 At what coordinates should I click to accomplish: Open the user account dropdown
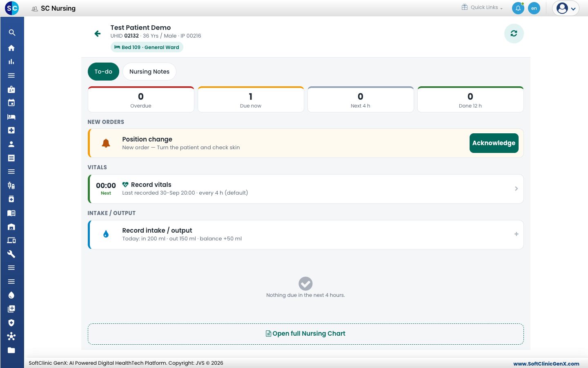(x=566, y=8)
